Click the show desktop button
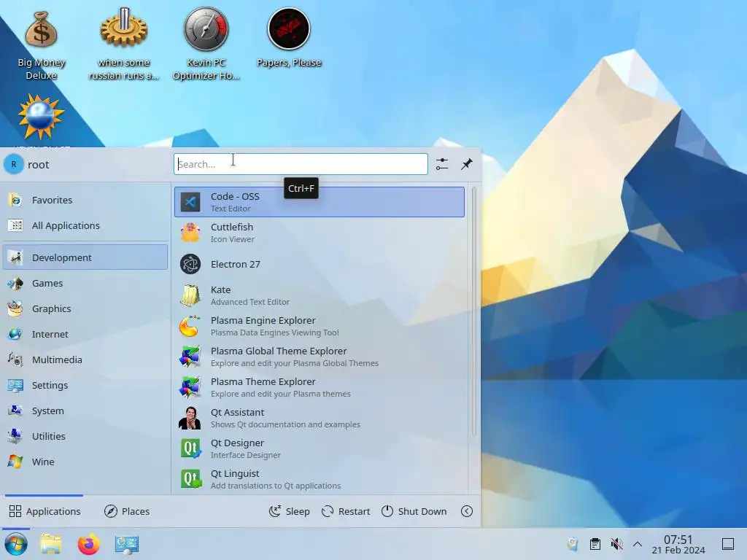747x560 pixels. click(728, 544)
